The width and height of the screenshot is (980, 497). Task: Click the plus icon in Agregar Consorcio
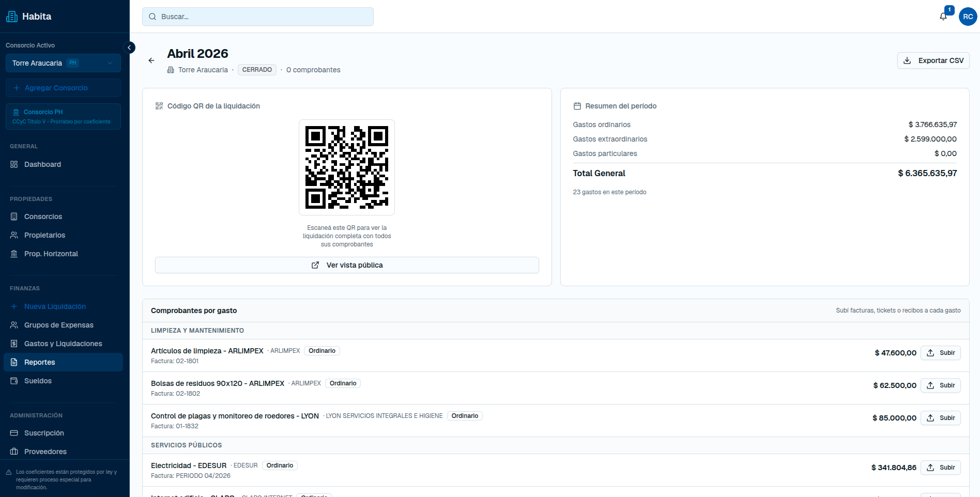17,88
